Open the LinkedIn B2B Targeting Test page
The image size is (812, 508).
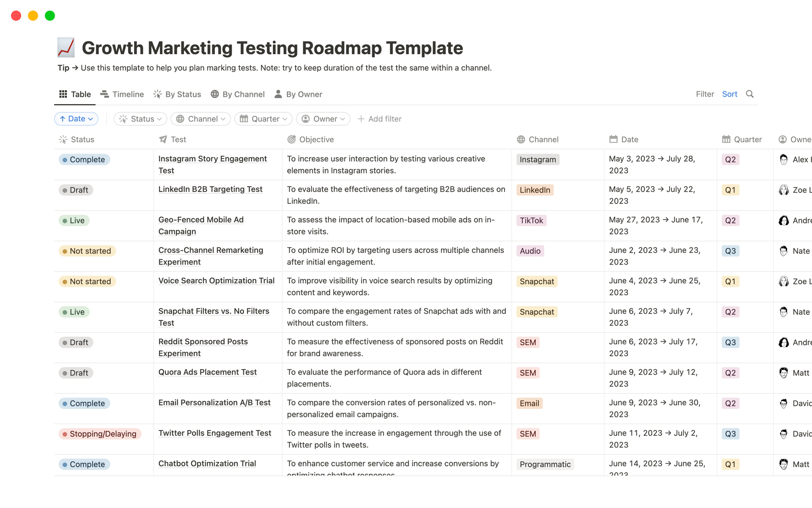point(210,189)
